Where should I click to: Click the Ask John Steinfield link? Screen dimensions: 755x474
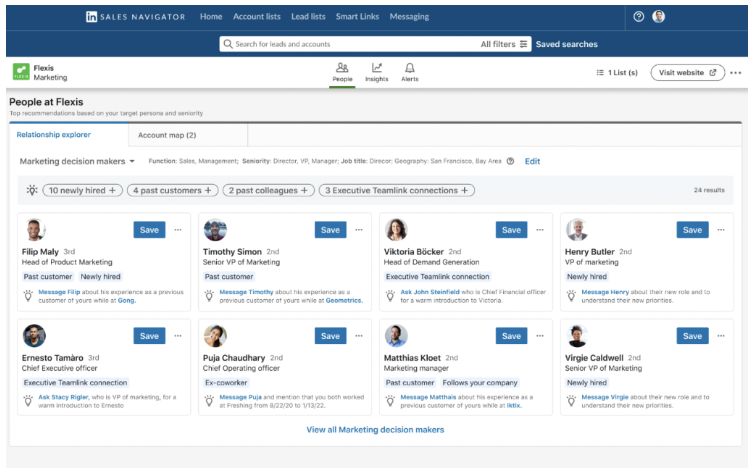click(430, 292)
